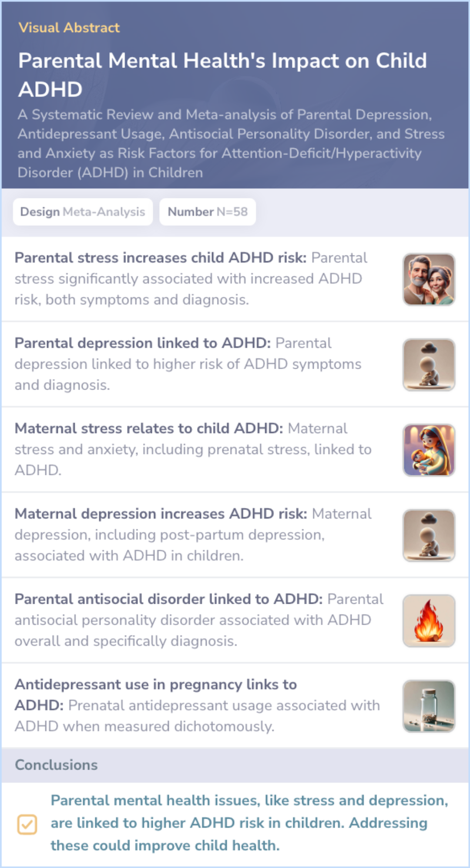Click the Parental stress increases child ADHD risk heading
470x868 pixels.
[x=160, y=258]
